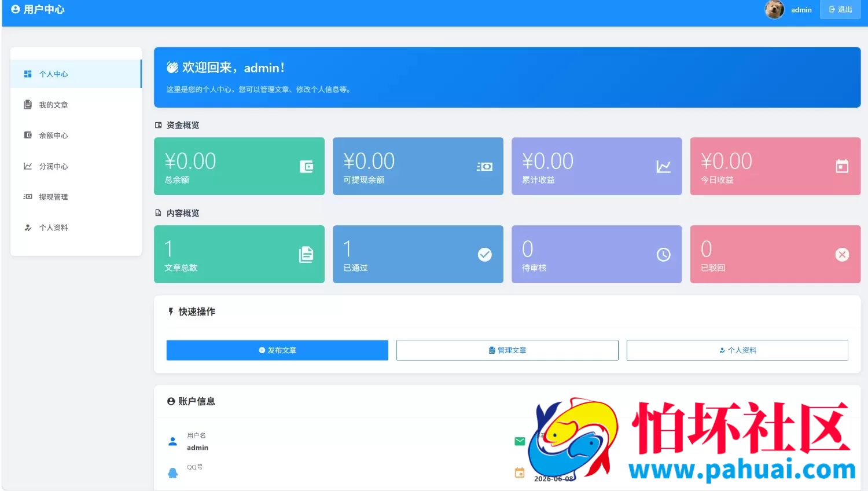
Task: Click the admin avatar picture
Action: pos(774,10)
